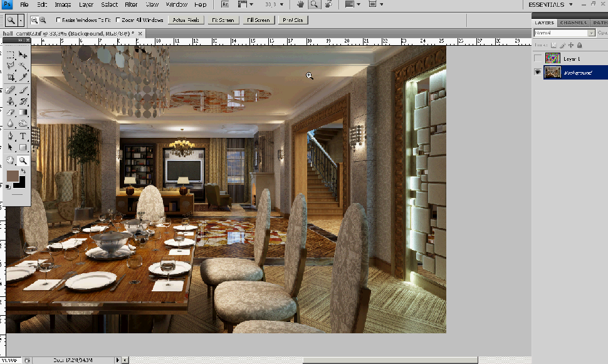The height and width of the screenshot is (364, 608).
Task: Show Layer 1 visibility box
Action: [x=537, y=58]
